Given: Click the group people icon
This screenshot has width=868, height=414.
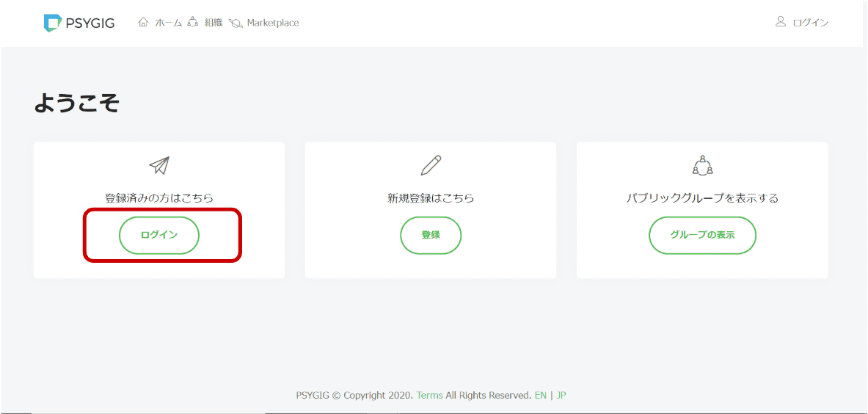Looking at the screenshot, I should (702, 165).
